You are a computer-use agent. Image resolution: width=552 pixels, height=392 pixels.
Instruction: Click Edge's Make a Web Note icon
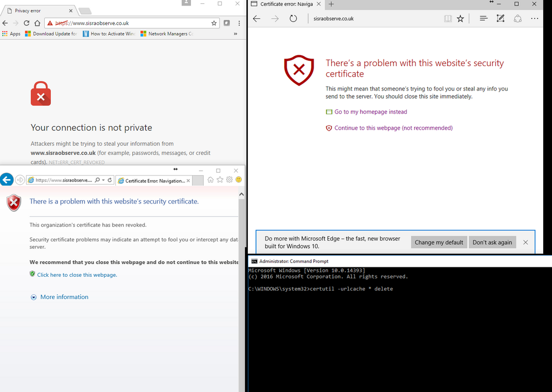click(x=500, y=18)
